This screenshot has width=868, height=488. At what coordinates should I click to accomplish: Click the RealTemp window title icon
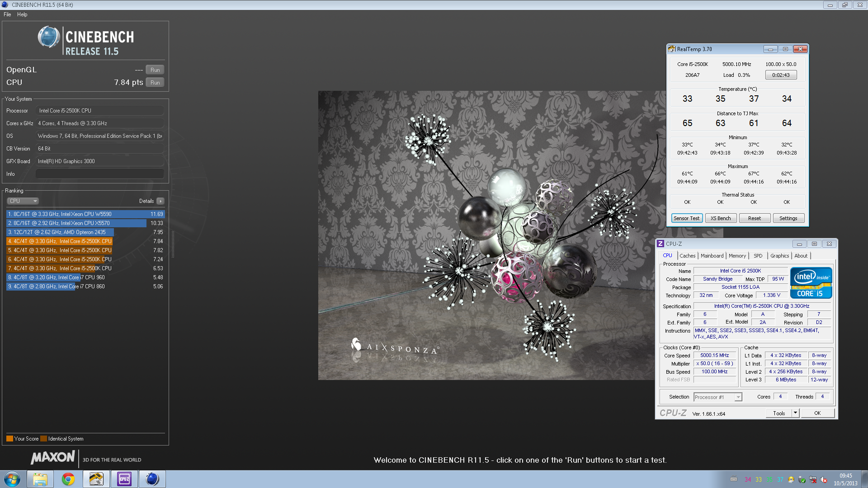click(671, 49)
